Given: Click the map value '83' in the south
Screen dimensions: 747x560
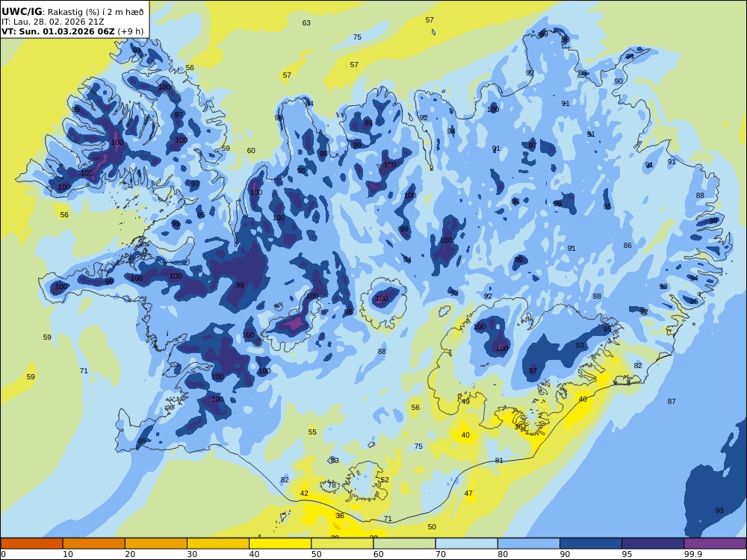Looking at the screenshot, I should pos(335,461).
